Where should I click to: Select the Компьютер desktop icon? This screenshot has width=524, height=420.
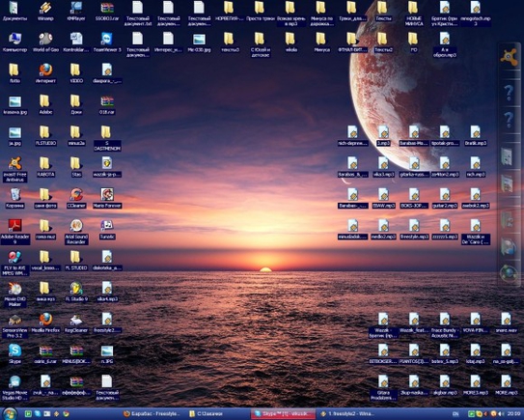coord(14,42)
